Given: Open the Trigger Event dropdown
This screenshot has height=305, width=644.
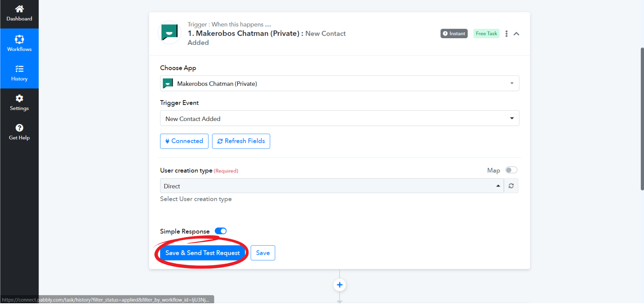Looking at the screenshot, I should [x=339, y=118].
